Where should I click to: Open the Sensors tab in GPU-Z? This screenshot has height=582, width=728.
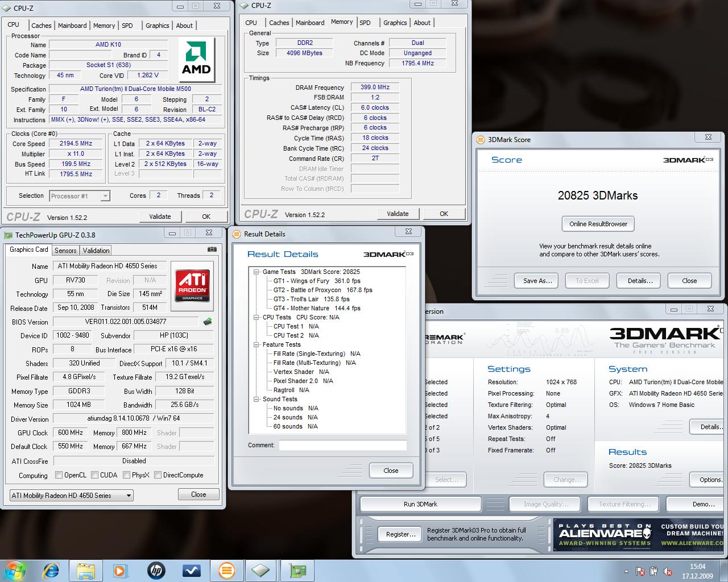(65, 251)
